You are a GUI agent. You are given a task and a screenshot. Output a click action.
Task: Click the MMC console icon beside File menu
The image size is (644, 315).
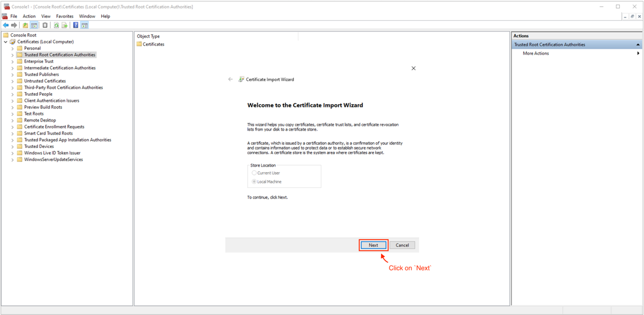tap(5, 16)
